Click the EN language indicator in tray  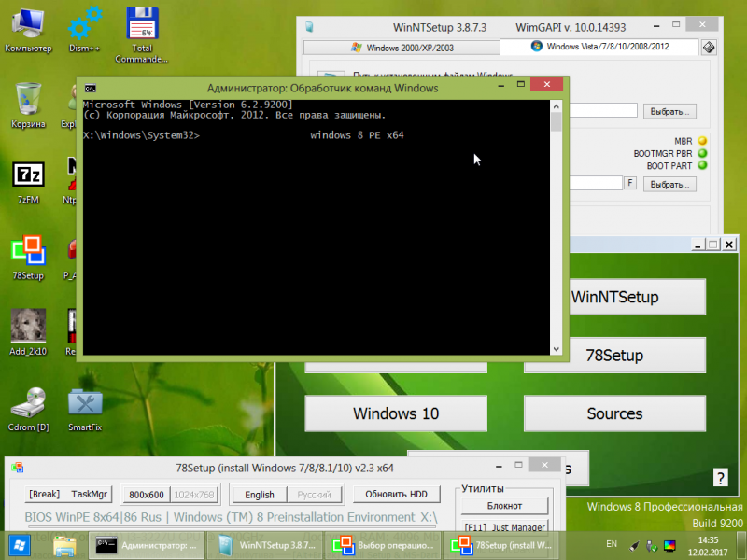[612, 544]
